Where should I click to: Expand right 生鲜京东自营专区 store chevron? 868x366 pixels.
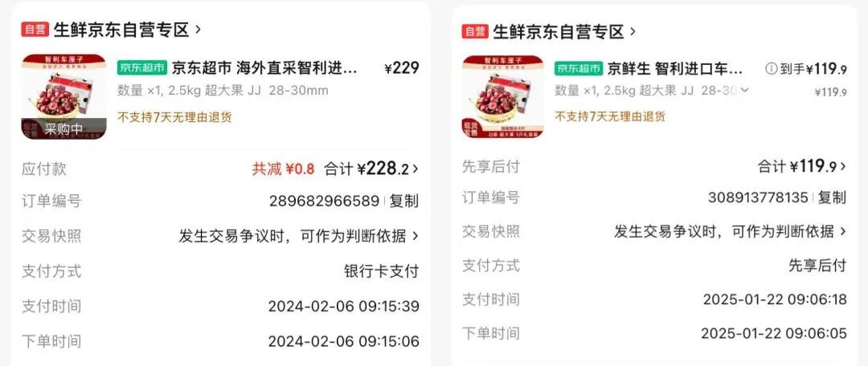point(633,32)
